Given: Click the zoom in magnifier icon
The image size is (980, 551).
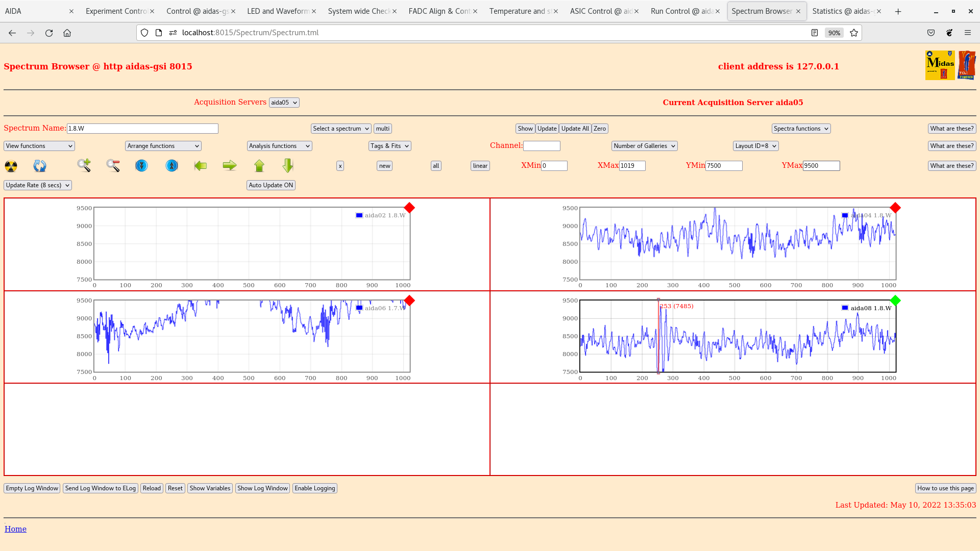Looking at the screenshot, I should pos(84,165).
